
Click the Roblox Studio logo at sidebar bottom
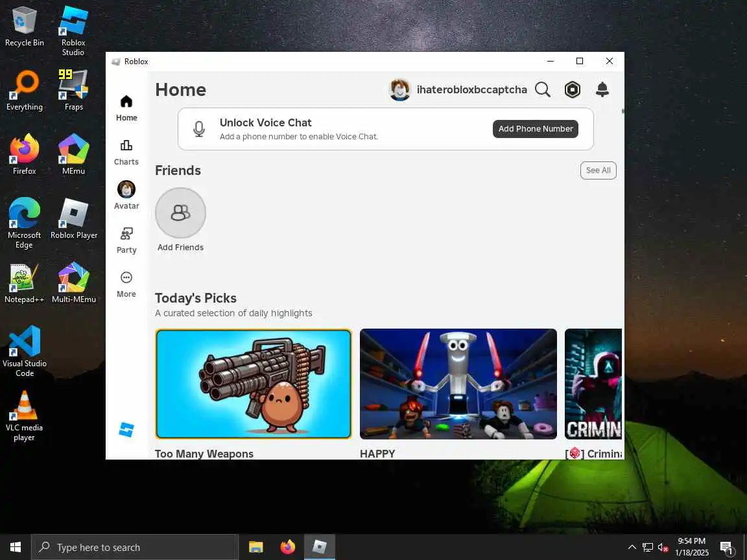[126, 430]
